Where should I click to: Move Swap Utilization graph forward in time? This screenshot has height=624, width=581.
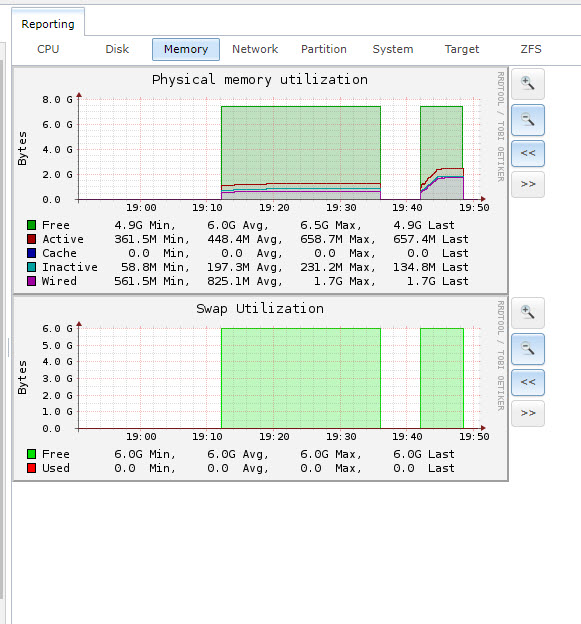528,413
